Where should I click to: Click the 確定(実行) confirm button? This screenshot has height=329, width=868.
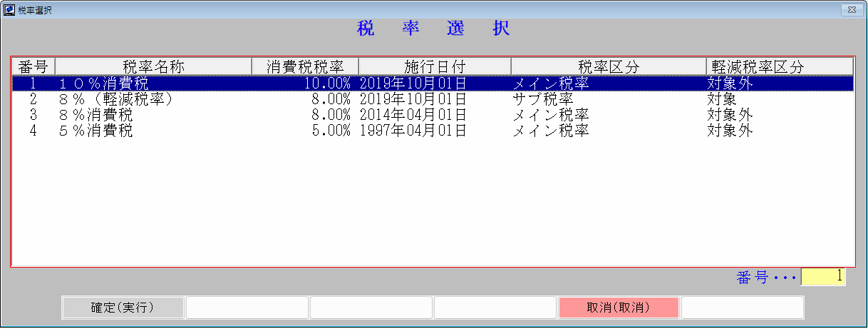pyautogui.click(x=123, y=308)
